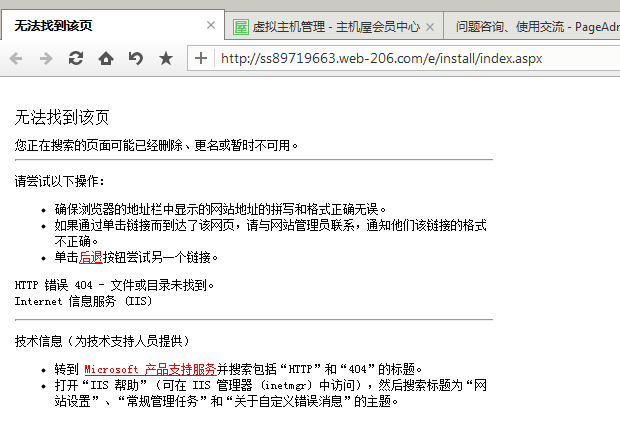Image resolution: width=620 pixels, height=447 pixels.
Task: Select the active 无法找到该页 tab
Action: pos(100,27)
